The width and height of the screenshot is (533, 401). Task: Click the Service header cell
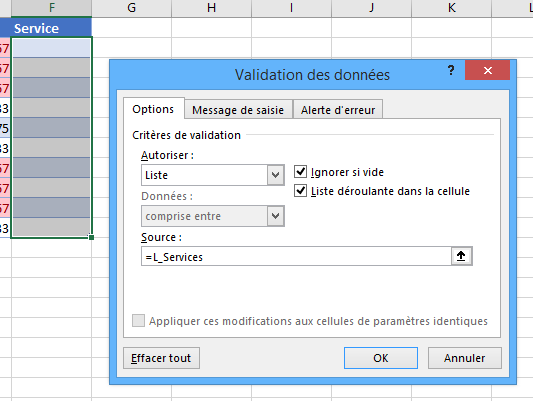coord(52,28)
